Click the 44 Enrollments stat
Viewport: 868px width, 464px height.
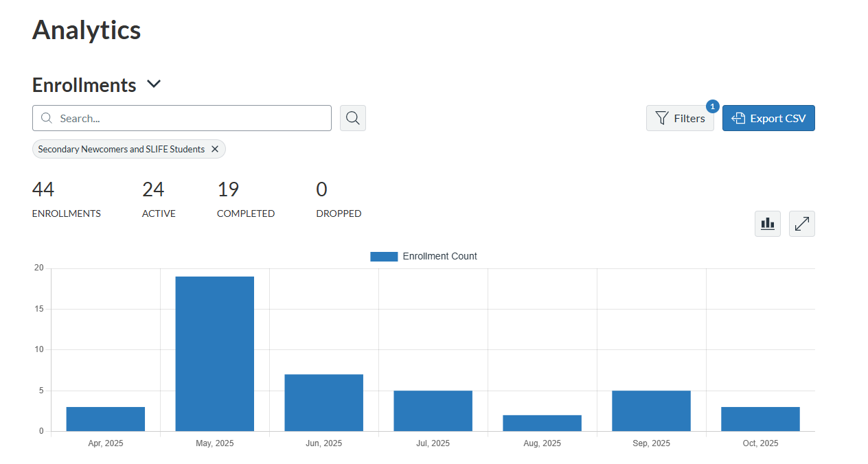[x=66, y=198]
